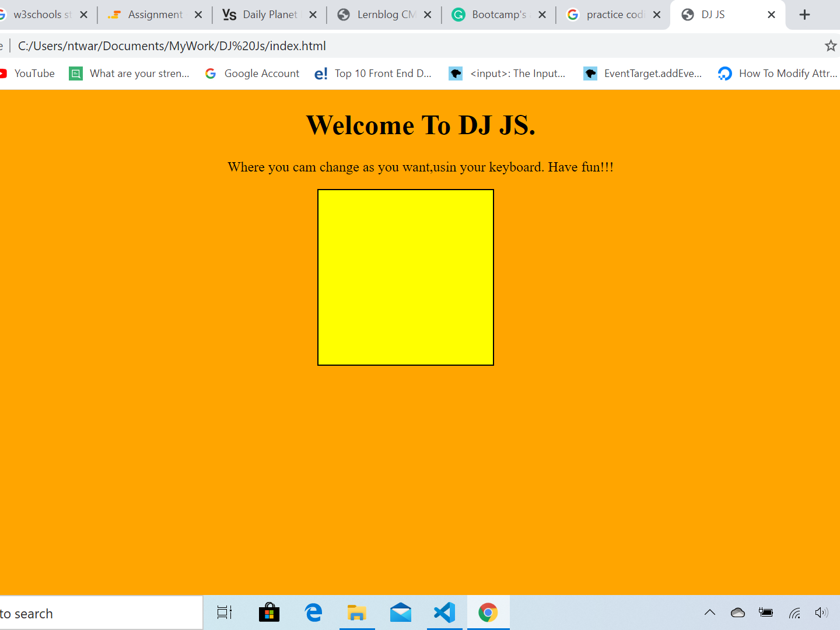
Task: Close the Bootcamp's tab
Action: point(542,15)
